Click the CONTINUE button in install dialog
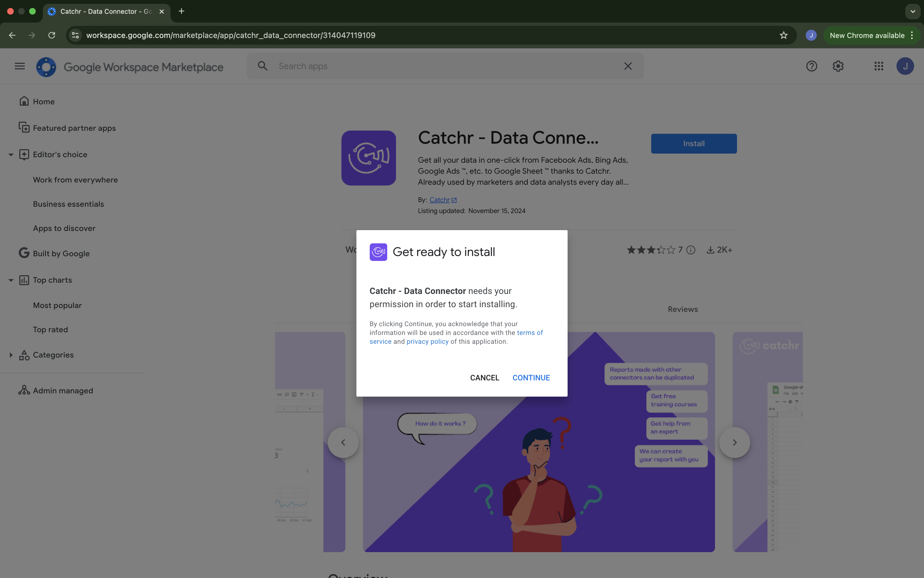 531,378
